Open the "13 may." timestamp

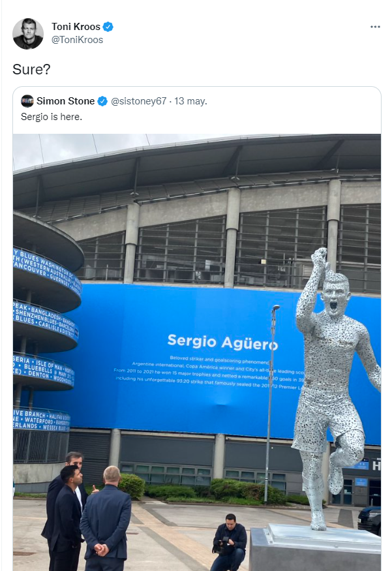pos(190,101)
